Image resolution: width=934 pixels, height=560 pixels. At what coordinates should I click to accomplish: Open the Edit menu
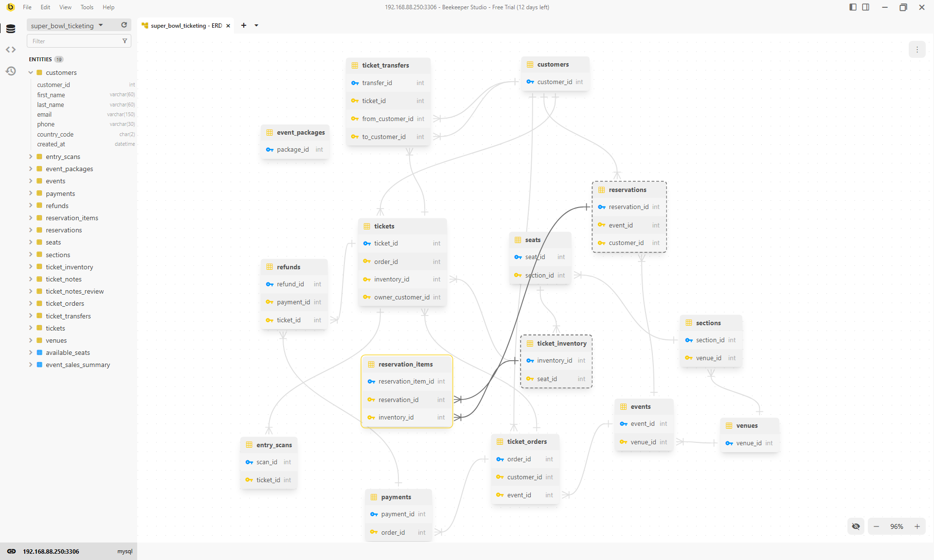[45, 7]
